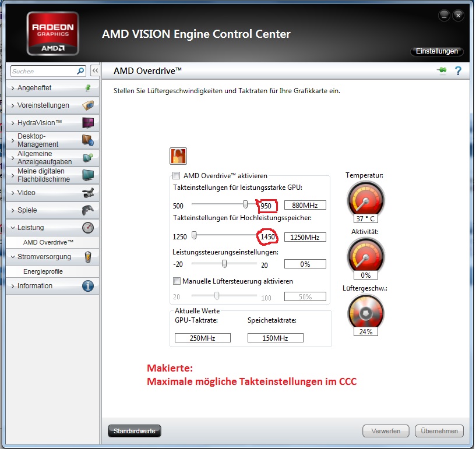Click the 50% fan speed field

305,296
